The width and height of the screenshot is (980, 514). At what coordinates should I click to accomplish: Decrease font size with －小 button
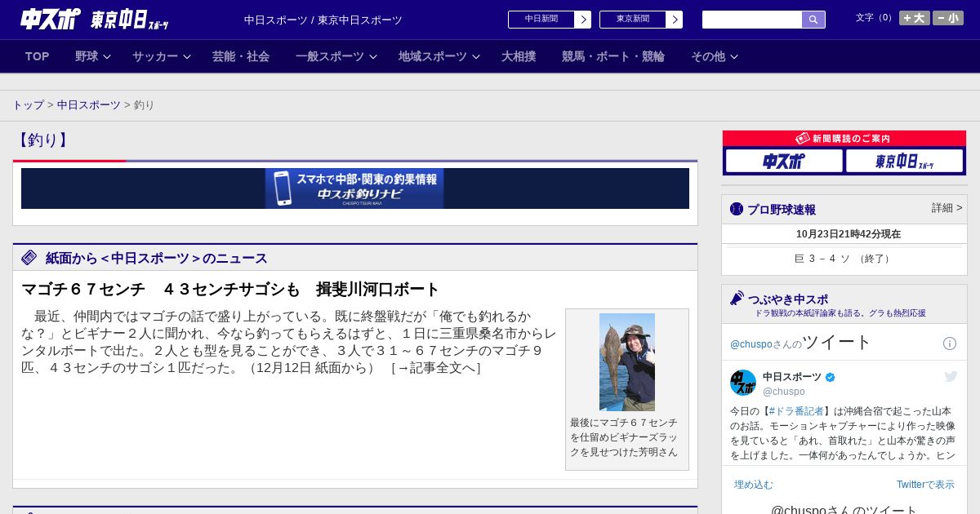948,18
